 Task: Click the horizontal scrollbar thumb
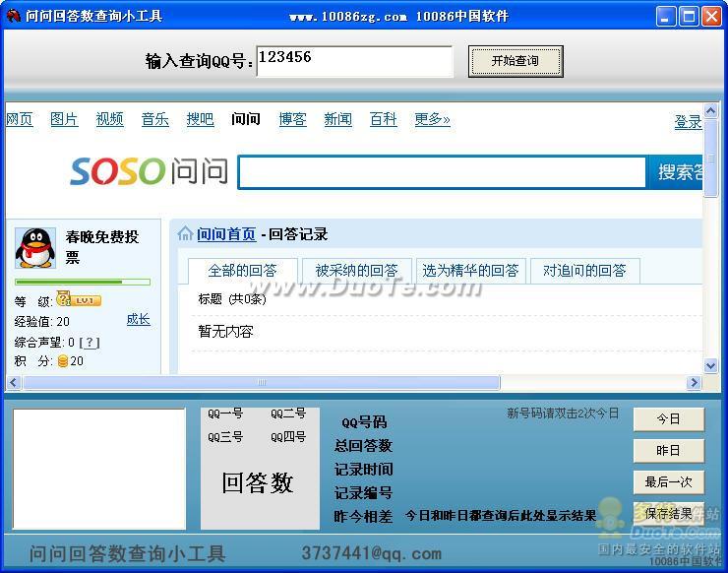(x=262, y=382)
